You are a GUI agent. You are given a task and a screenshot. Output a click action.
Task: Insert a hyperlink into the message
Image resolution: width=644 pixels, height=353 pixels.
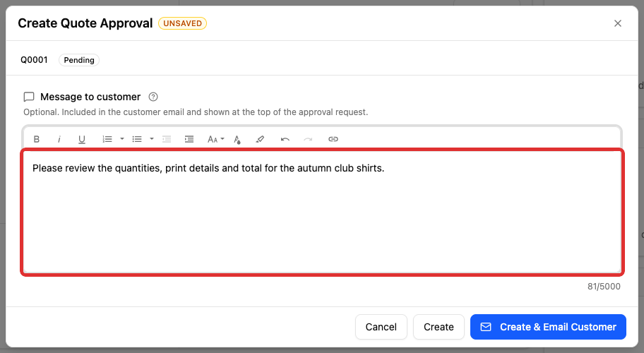[x=333, y=139]
